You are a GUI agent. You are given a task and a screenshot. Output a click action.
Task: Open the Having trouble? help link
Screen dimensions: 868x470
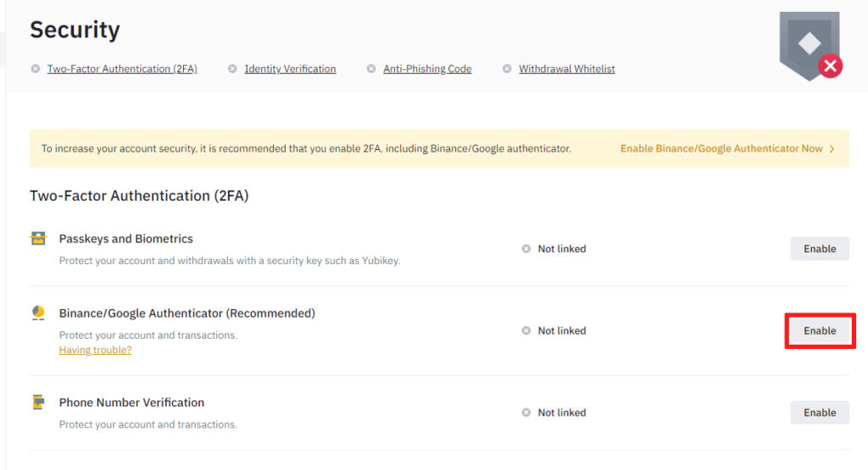pos(95,350)
